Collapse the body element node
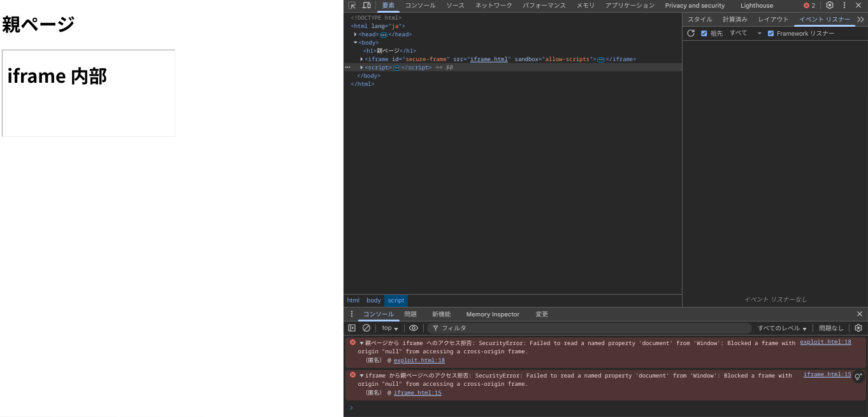The height and width of the screenshot is (417, 868). point(356,43)
